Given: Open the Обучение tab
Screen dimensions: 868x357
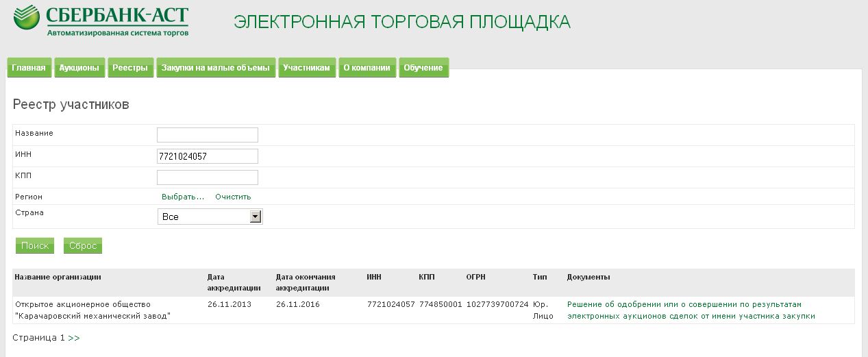Looking at the screenshot, I should [423, 68].
